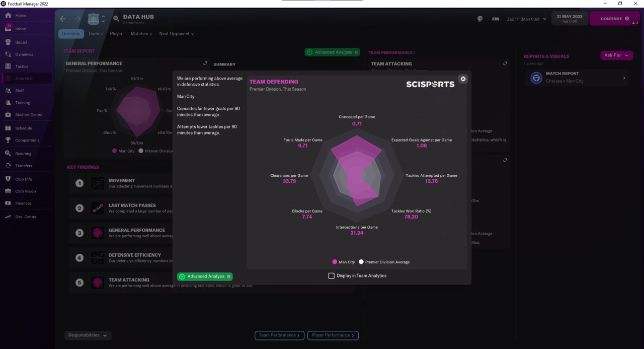Viewport: 644px width, 349px height.
Task: Open the Ask For dropdown
Action: click(616, 55)
